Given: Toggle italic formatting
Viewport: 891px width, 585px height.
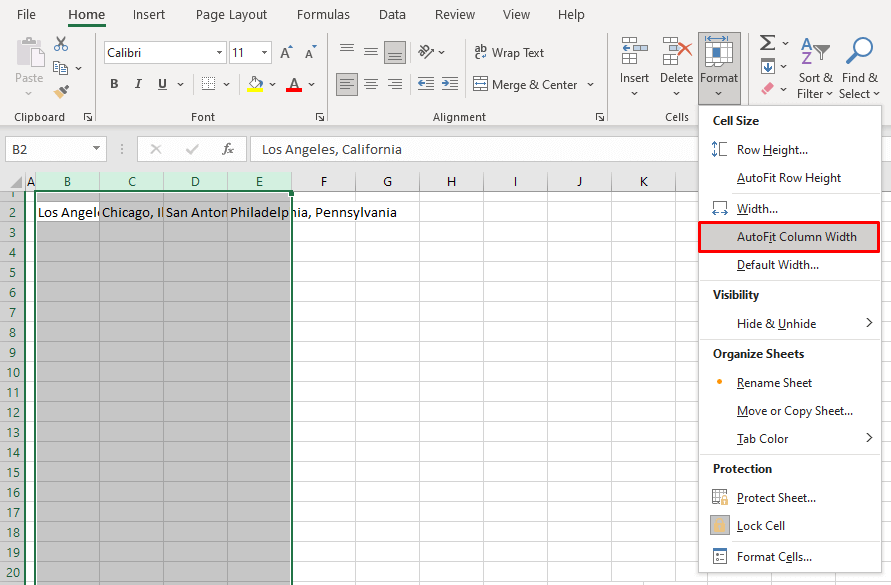Looking at the screenshot, I should 138,84.
